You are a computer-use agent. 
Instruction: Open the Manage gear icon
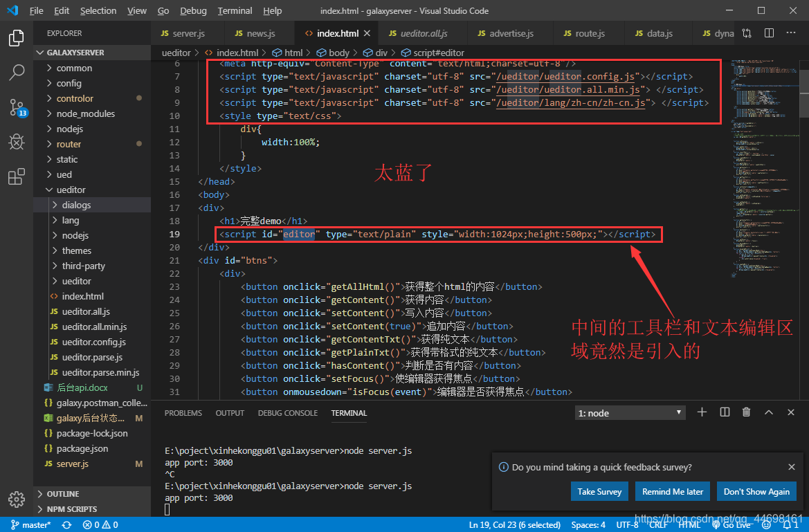17,499
